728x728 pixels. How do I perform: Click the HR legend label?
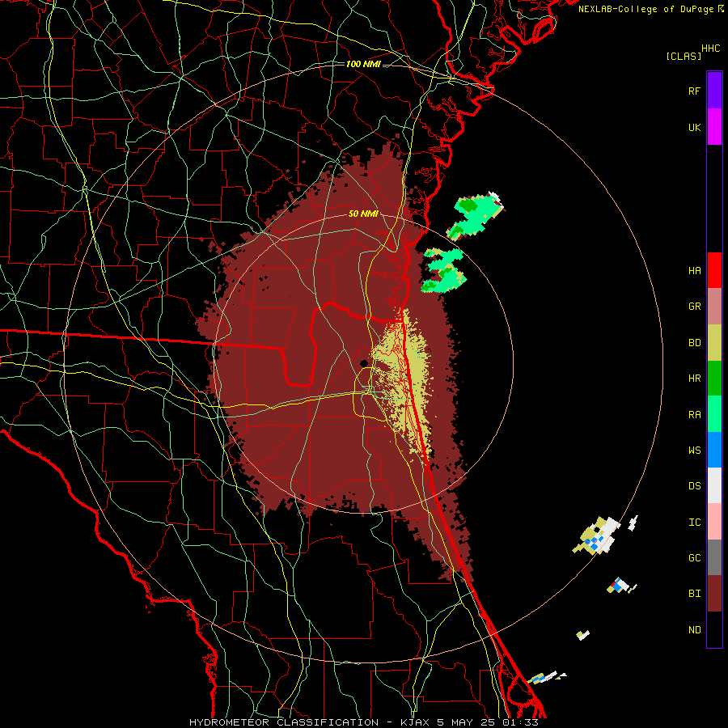(695, 379)
